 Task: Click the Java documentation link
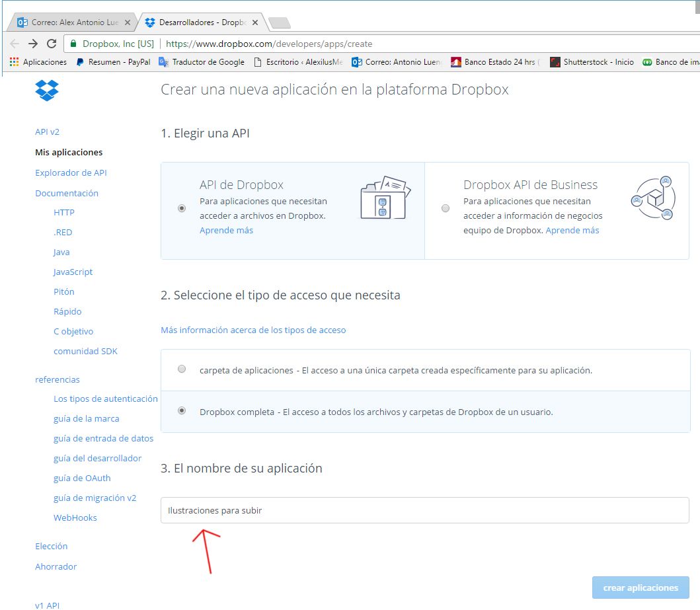pyautogui.click(x=61, y=252)
